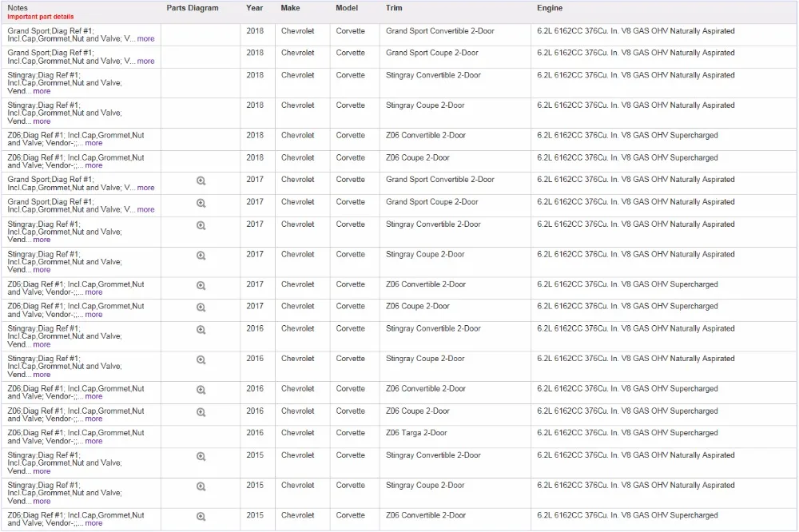Click Year 2015 in Stingray Convertible row

coord(255,455)
